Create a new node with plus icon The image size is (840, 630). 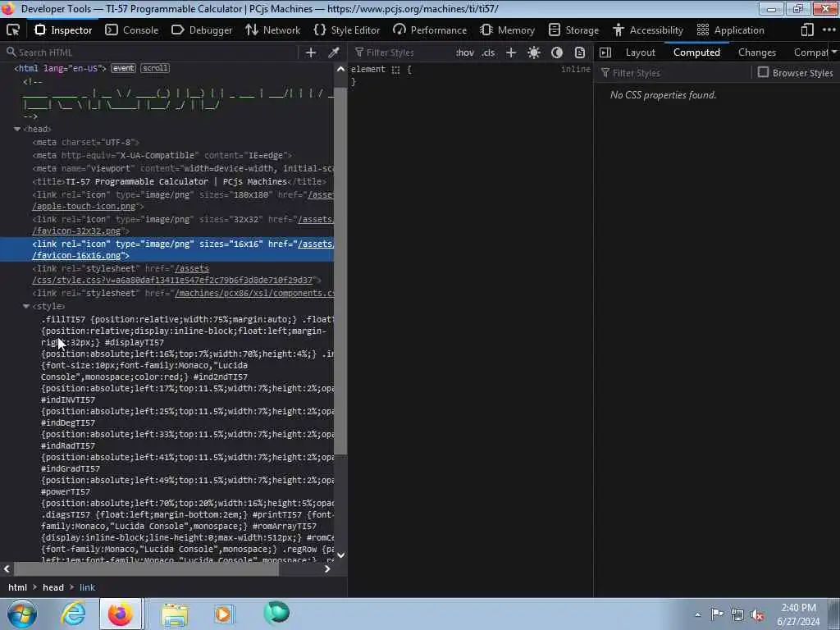[x=311, y=52]
